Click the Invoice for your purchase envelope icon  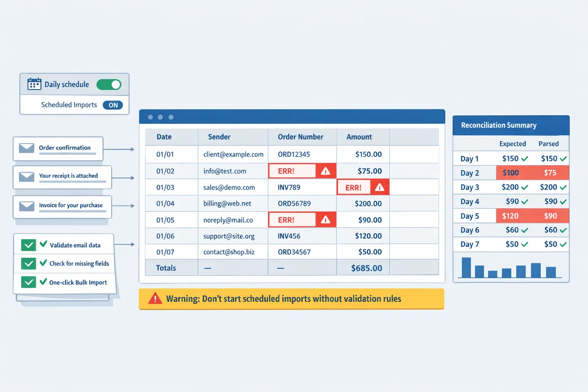click(25, 206)
